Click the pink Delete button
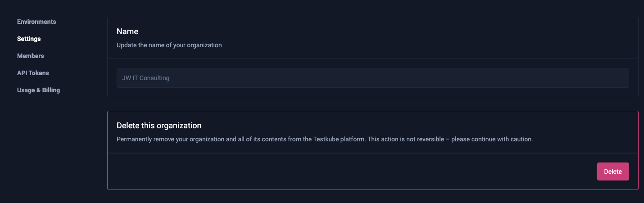The height and width of the screenshot is (203, 644). pyautogui.click(x=613, y=171)
